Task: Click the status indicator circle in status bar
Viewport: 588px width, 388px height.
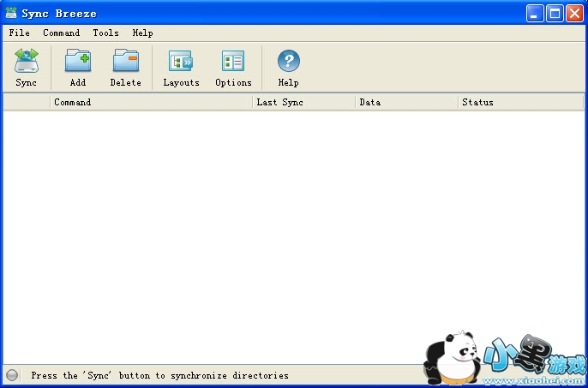Action: [12, 375]
